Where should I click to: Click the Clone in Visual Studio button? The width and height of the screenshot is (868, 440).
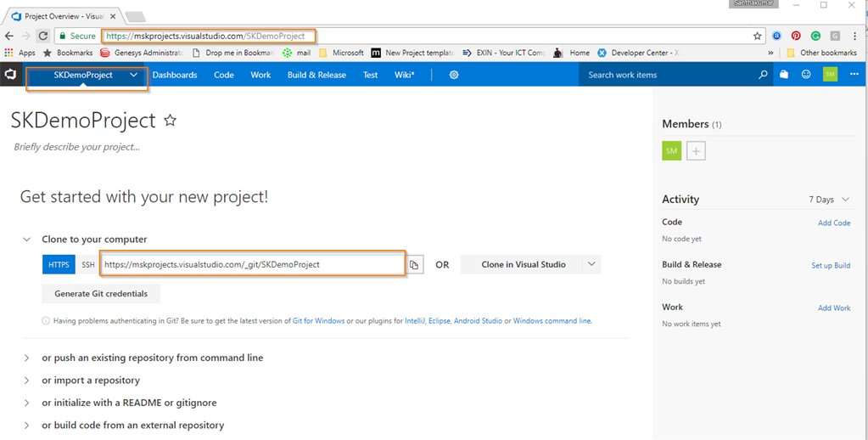click(x=524, y=264)
